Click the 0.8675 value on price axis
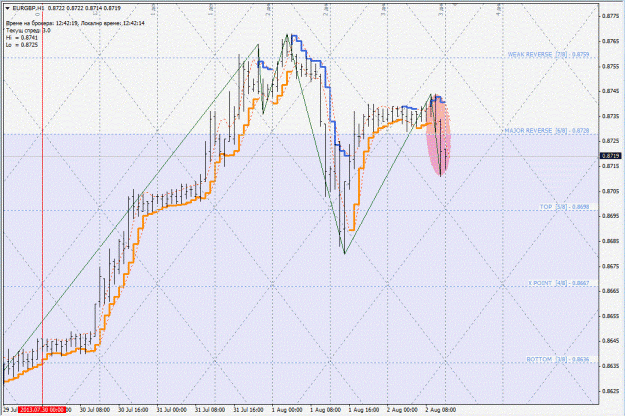The width and height of the screenshot is (625, 416). coord(611,266)
